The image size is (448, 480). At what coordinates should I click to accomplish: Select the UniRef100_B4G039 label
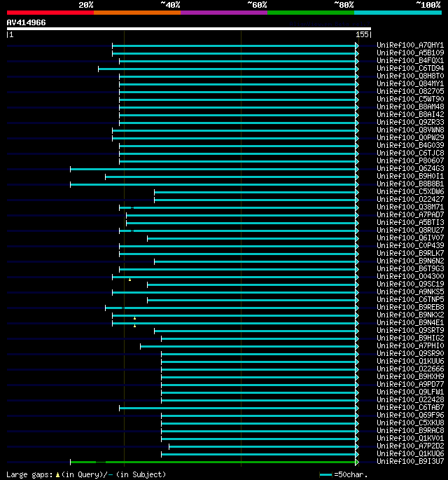coord(410,145)
